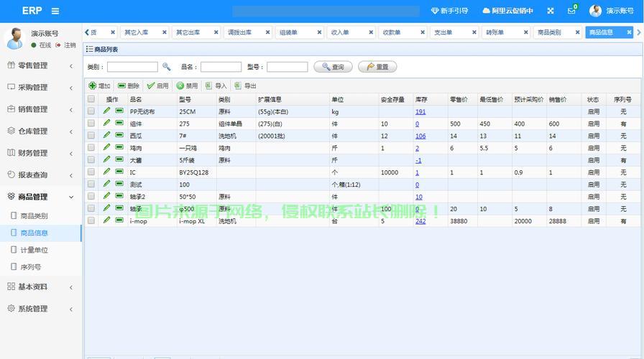644x359 pixels.
Task: Expand the 系统管理 sidebar menu
Action: pos(41,309)
